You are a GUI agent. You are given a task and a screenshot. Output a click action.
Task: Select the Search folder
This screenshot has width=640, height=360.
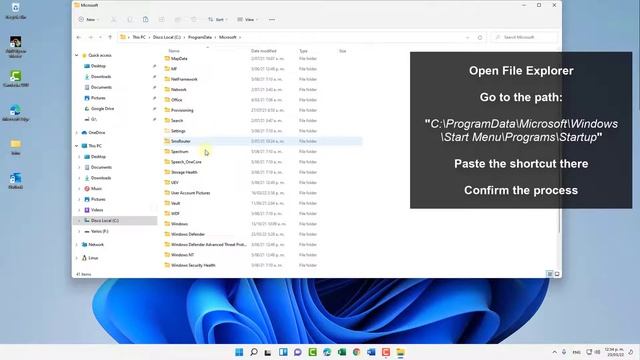pyautogui.click(x=177, y=120)
